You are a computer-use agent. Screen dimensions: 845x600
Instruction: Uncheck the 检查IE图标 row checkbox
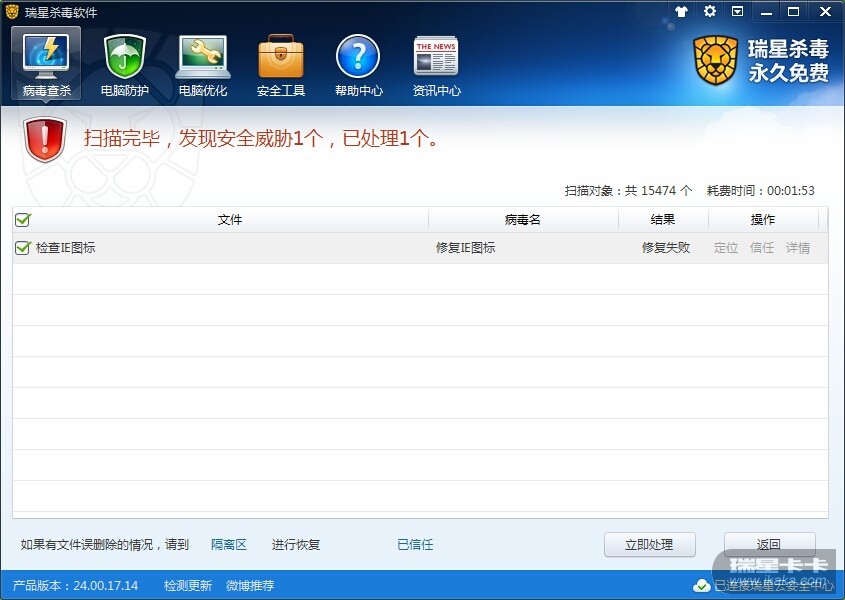pyautogui.click(x=23, y=247)
